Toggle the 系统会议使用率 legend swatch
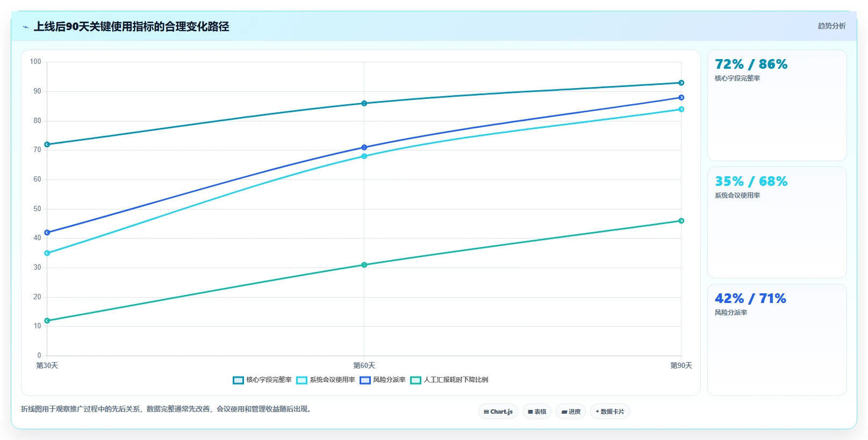868x440 pixels. pos(302,380)
